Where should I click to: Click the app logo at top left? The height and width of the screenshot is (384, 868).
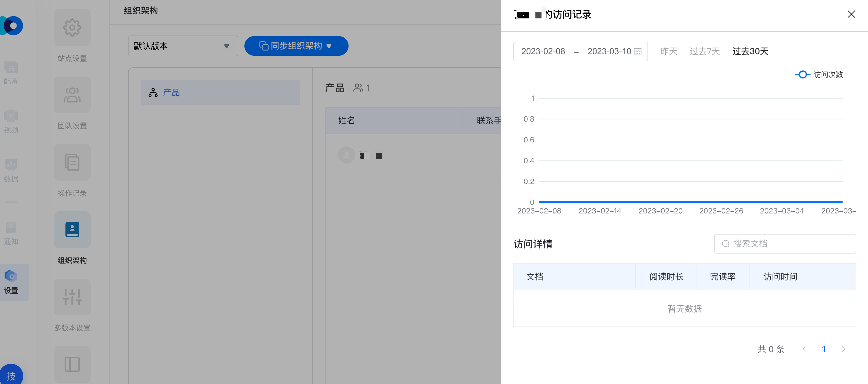coord(11,26)
